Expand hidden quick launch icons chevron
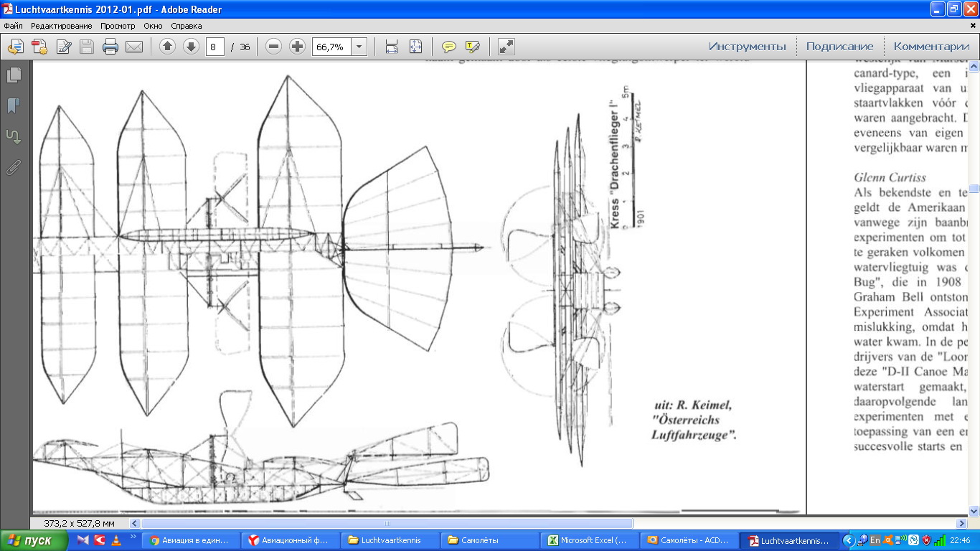The image size is (980, 551). [x=133, y=537]
